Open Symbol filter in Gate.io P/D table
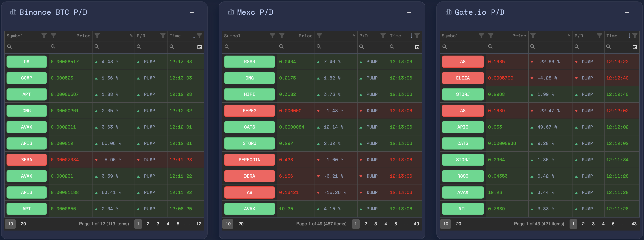This screenshot has height=240, width=644. (481, 35)
